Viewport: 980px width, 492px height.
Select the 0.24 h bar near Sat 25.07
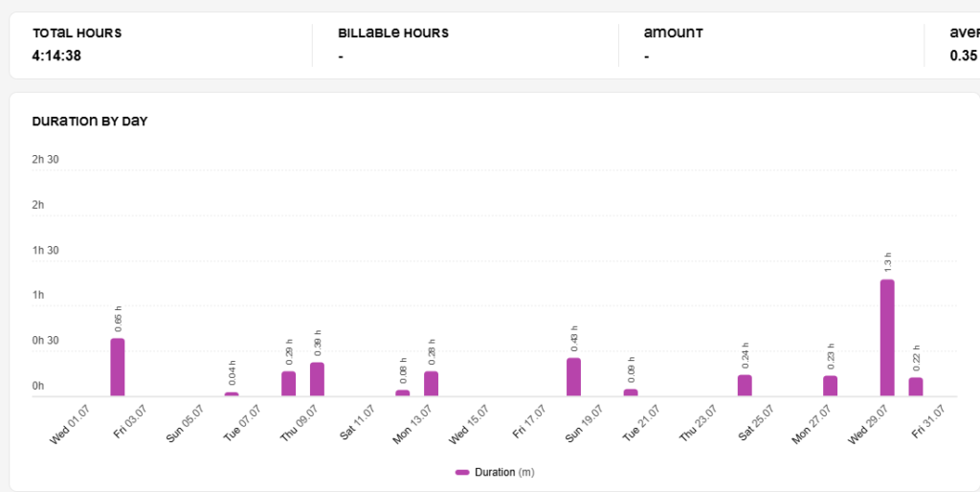point(745,386)
